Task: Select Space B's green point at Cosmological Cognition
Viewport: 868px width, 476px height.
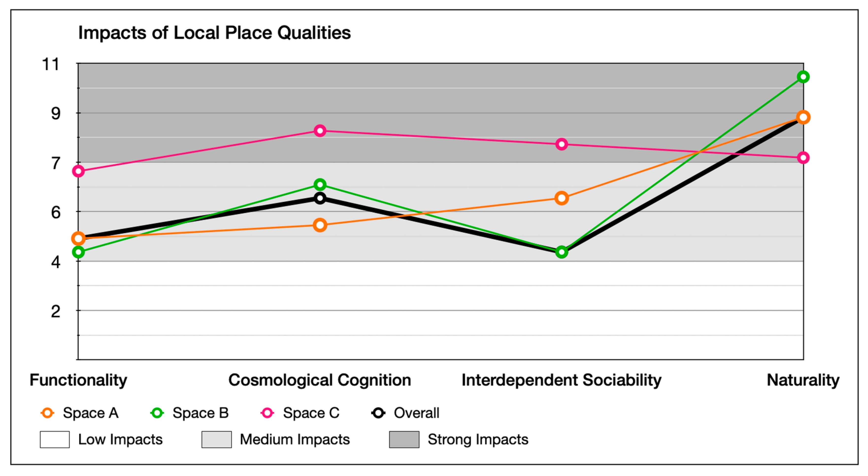Action: [320, 184]
